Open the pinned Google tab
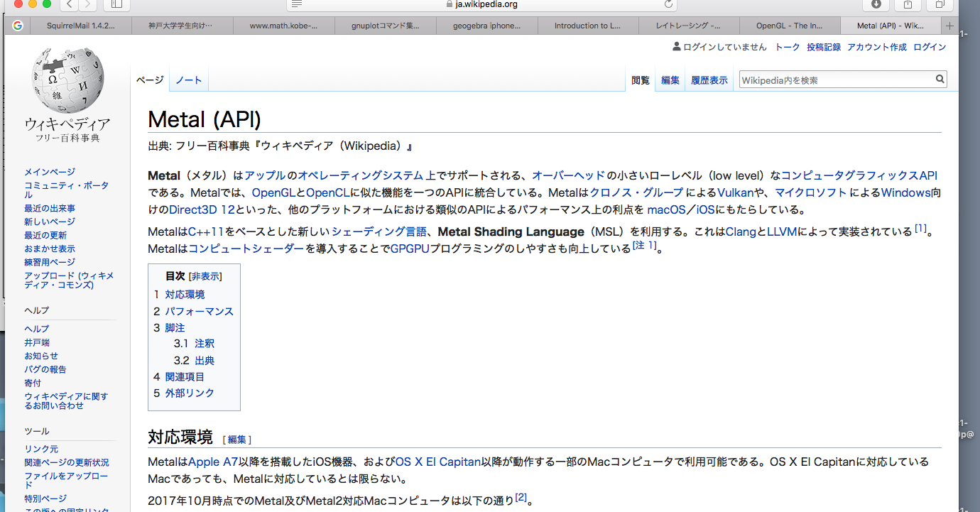Screen dimensions: 980x512 (17, 26)
